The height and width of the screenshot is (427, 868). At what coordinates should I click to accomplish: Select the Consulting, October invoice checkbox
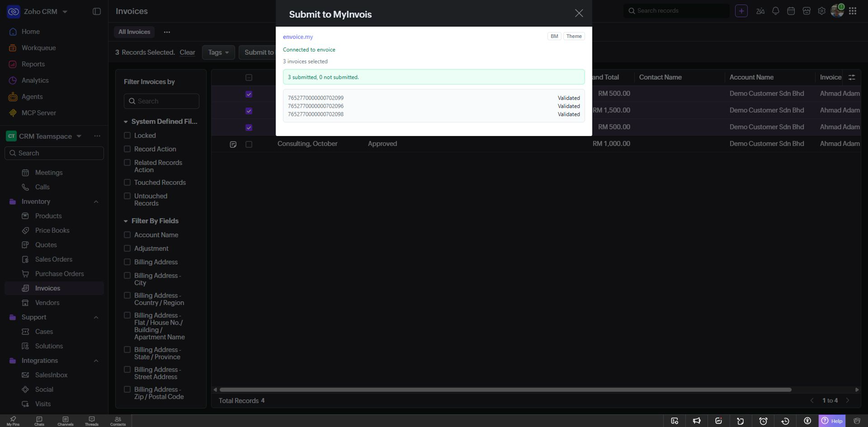click(248, 145)
